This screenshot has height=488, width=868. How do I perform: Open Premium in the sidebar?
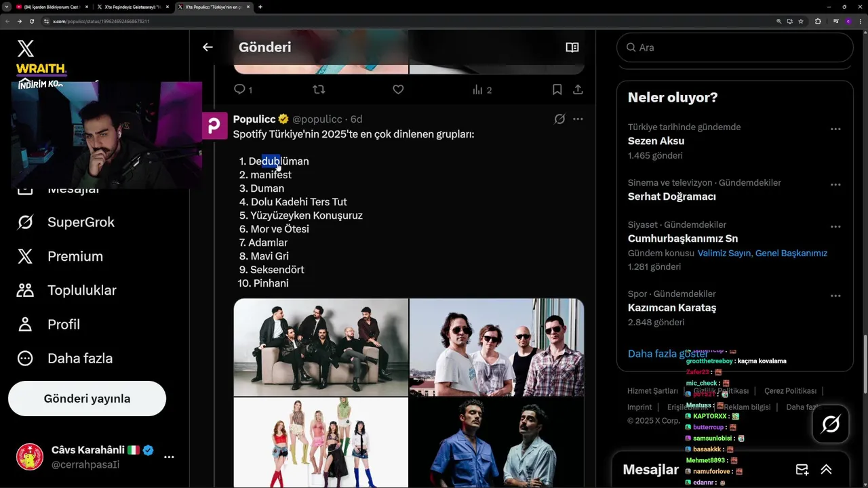(x=60, y=256)
